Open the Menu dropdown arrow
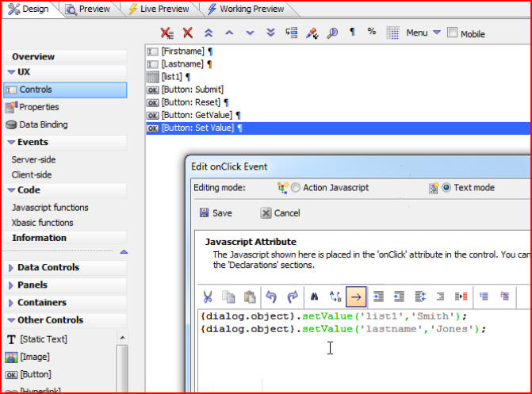This screenshot has width=532, height=394. coord(437,33)
